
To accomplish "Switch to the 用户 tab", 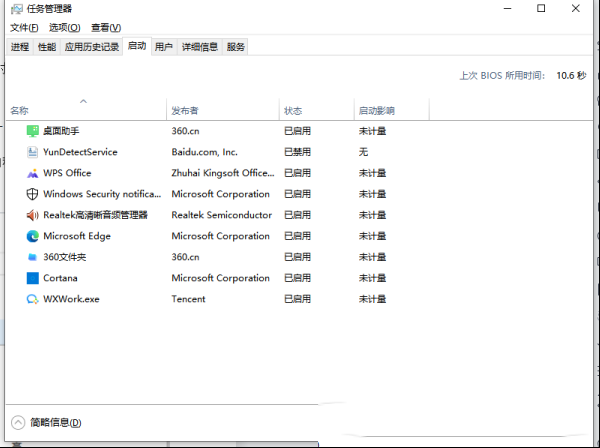I will [164, 47].
